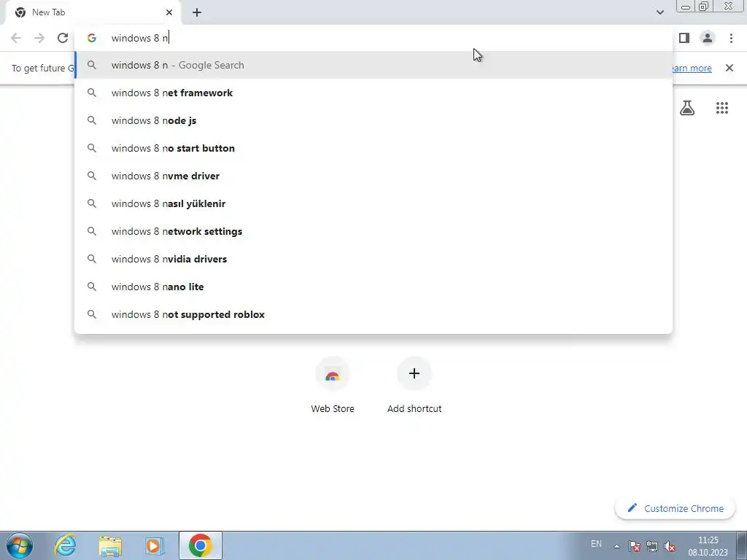Screen dimensions: 747x560
Task: Open the Action Center flag icon
Action: pos(634,546)
